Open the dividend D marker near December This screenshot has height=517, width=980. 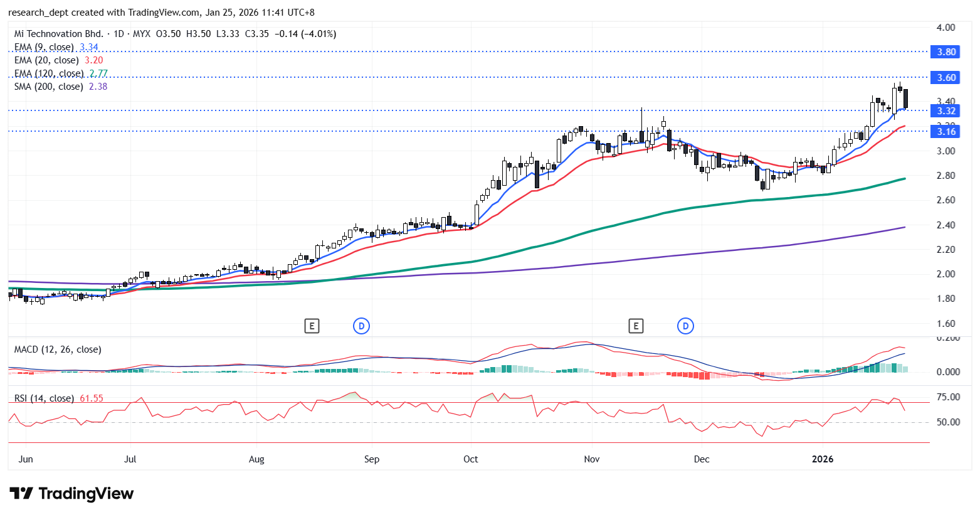click(685, 326)
